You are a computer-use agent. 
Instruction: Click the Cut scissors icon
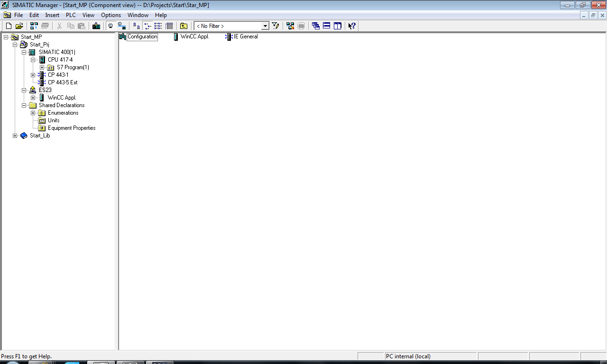point(60,26)
